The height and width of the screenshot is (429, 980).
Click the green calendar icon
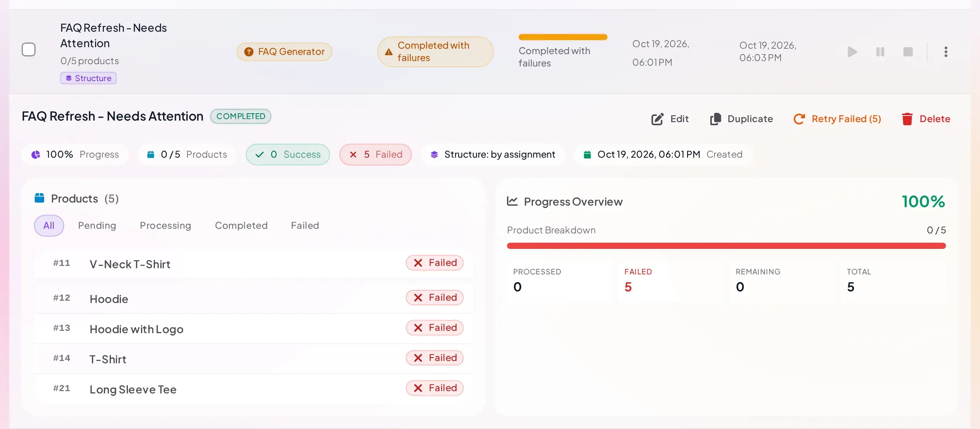(587, 155)
